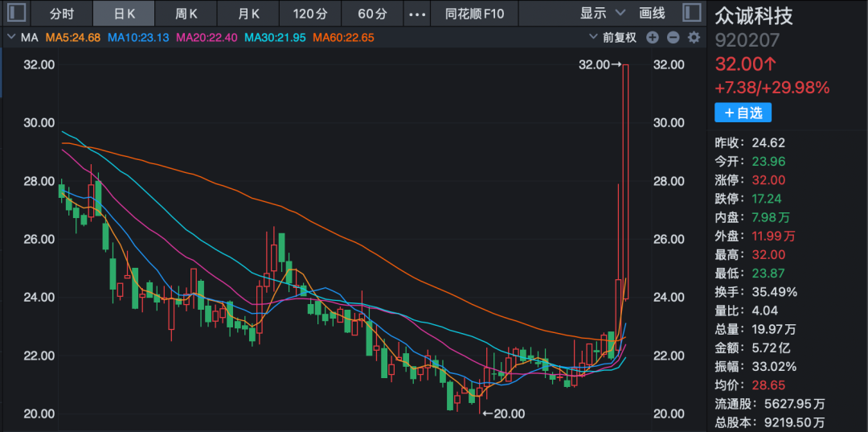Click the 画线 drawing tool button
Image resolution: width=868 pixels, height=432 pixels.
coord(652,14)
